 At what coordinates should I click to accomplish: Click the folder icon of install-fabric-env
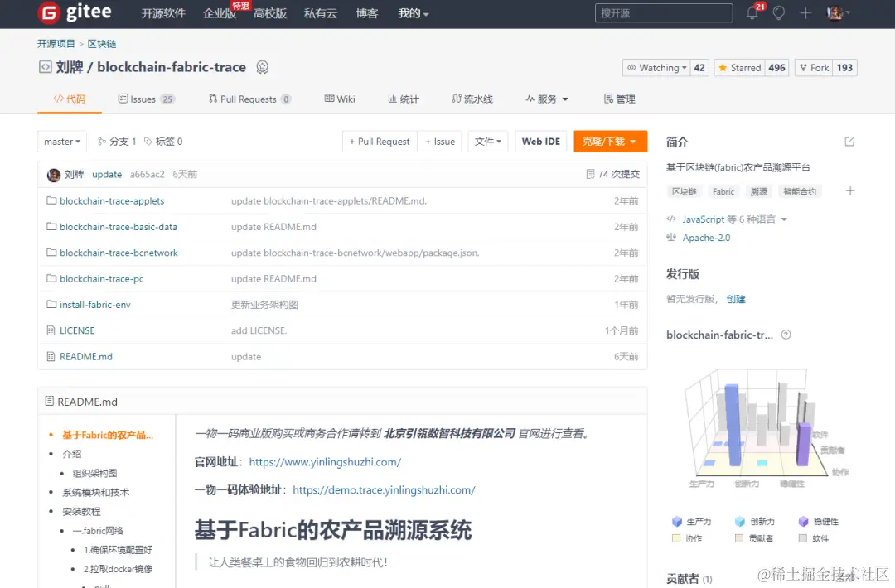point(51,305)
